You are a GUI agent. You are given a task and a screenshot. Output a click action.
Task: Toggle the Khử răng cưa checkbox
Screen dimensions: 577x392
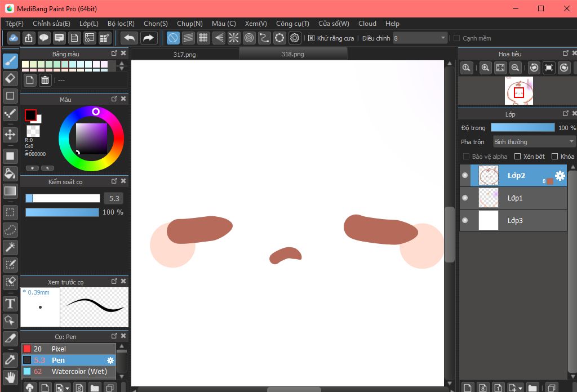pyautogui.click(x=311, y=38)
